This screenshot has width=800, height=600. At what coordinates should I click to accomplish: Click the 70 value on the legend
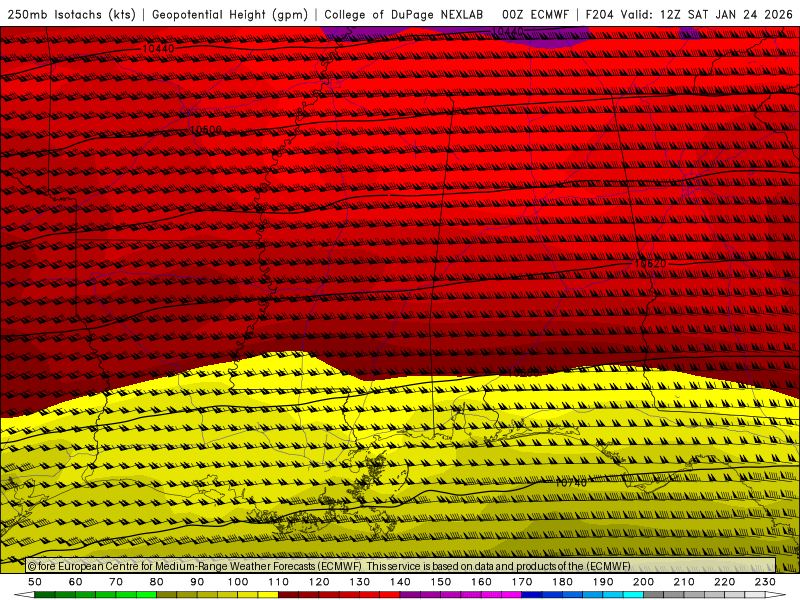pos(116,582)
